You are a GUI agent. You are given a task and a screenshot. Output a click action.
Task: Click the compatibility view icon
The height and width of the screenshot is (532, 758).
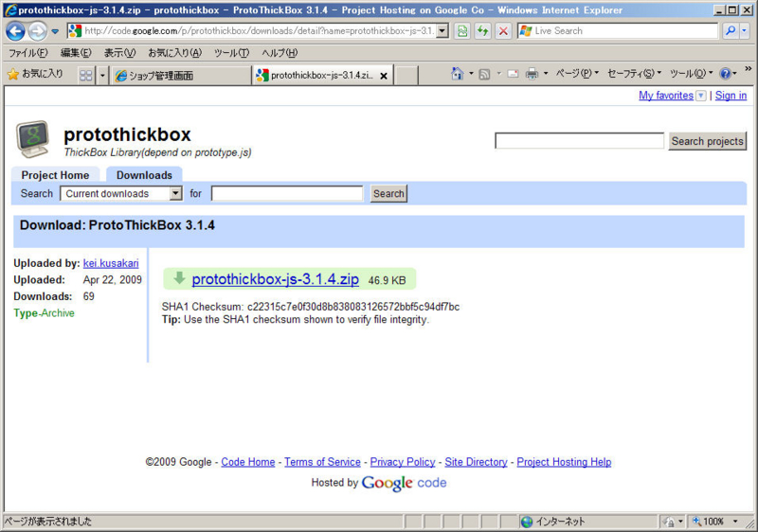point(462,31)
